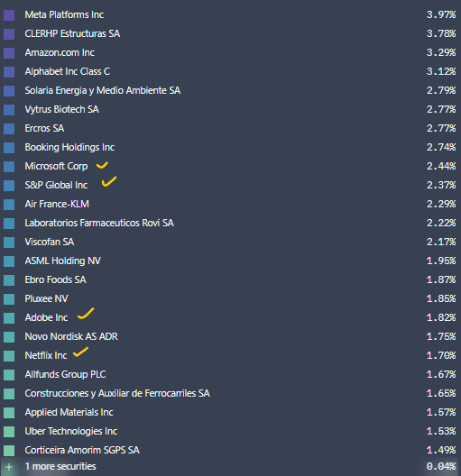Select Alphabet Inc Class C holding name
Screen dimensions: 461x476
[x=68, y=71]
